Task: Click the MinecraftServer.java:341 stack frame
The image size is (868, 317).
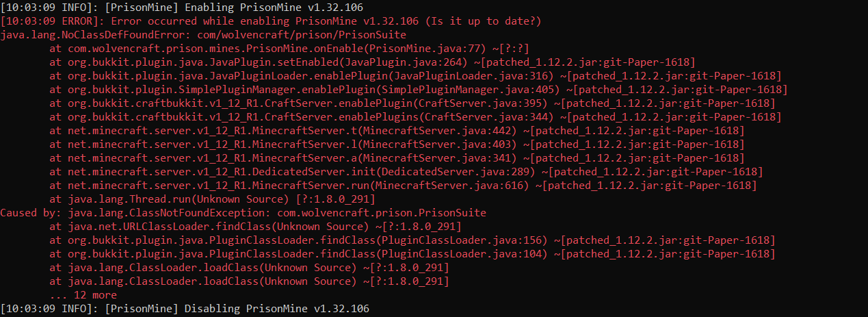Action: pyautogui.click(x=397, y=158)
